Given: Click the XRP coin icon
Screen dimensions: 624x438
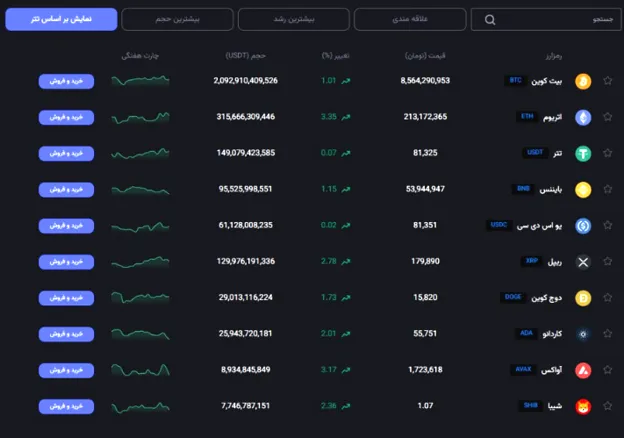Looking at the screenshot, I should (583, 262).
